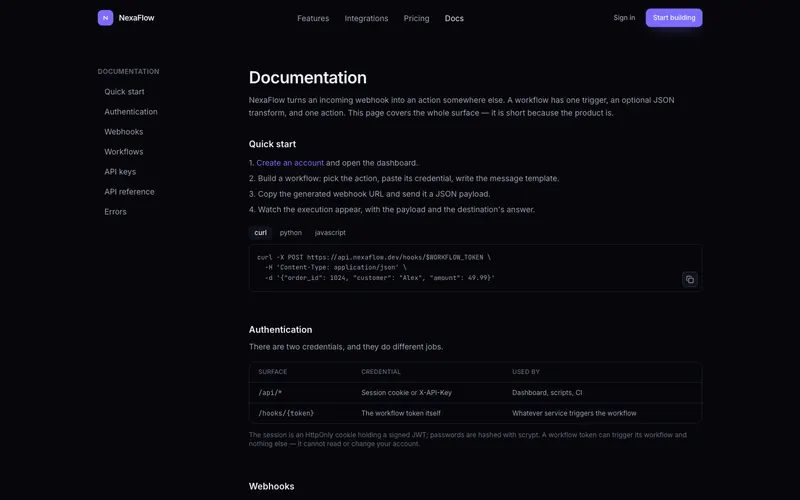Click the /hooks/{token} table cell
This screenshot has height=500, width=800.
point(286,413)
